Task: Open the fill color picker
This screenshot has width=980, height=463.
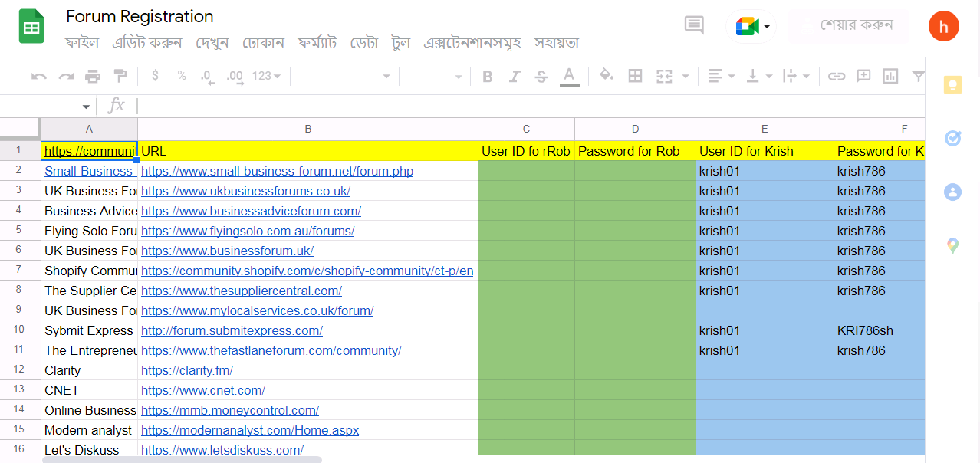Action: click(606, 76)
